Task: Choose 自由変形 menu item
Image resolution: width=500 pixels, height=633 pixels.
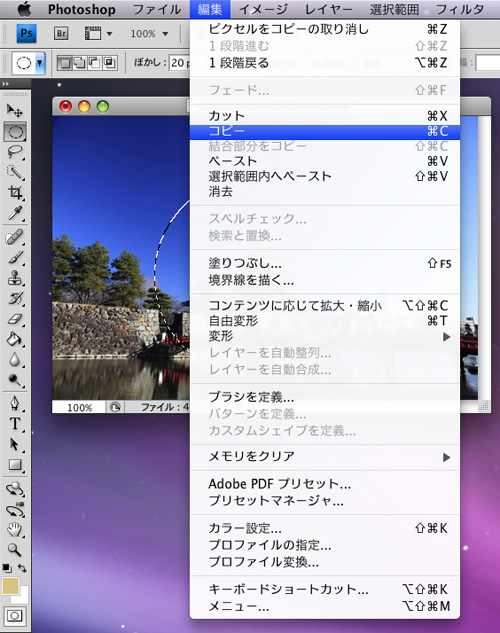Action: coord(324,321)
